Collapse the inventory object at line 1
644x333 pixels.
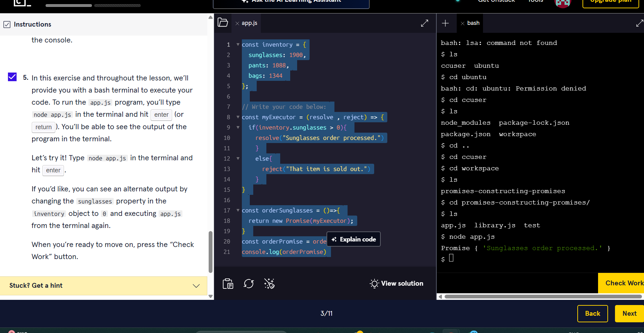[238, 45]
